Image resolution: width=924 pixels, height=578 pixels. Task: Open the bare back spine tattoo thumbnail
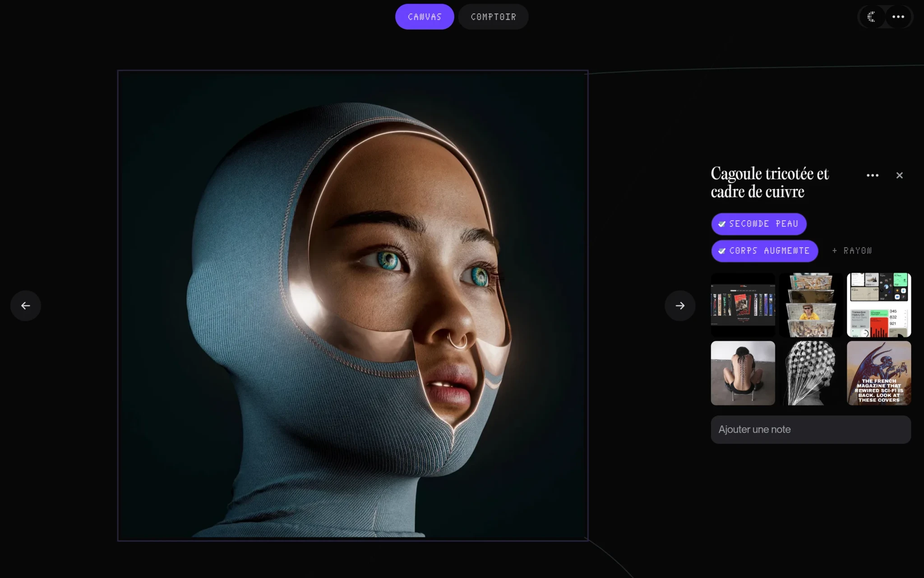tap(743, 373)
